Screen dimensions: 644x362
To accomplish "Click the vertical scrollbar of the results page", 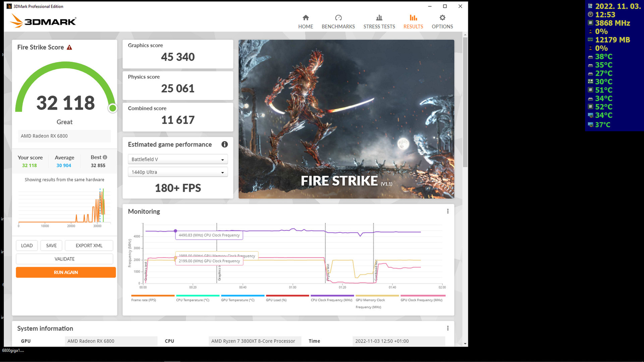I will pyautogui.click(x=465, y=102).
